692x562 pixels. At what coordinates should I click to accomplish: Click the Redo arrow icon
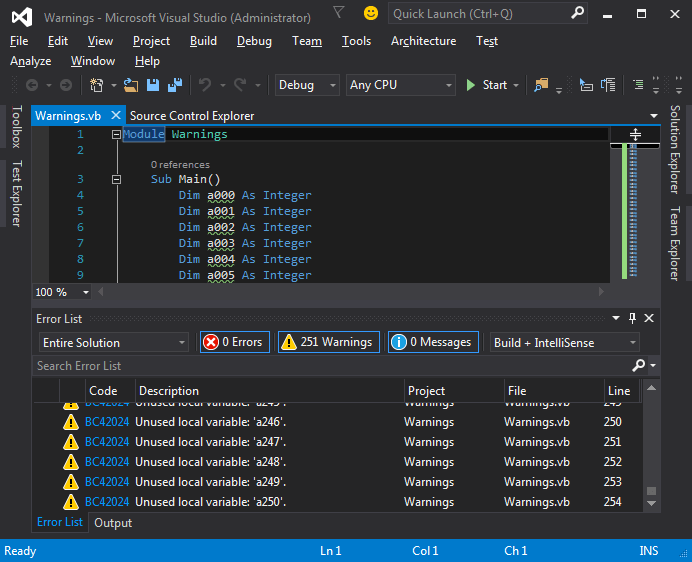coord(240,84)
